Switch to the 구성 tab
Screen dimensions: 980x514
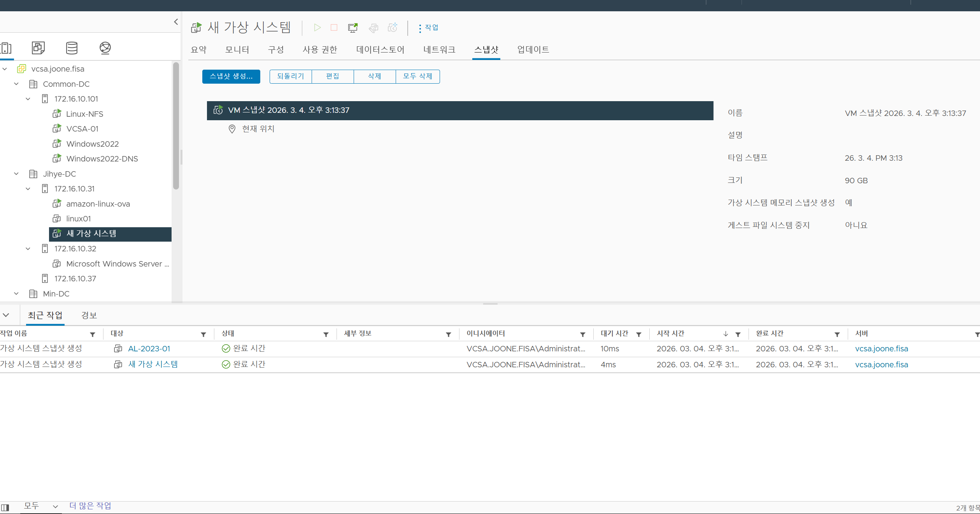276,50
